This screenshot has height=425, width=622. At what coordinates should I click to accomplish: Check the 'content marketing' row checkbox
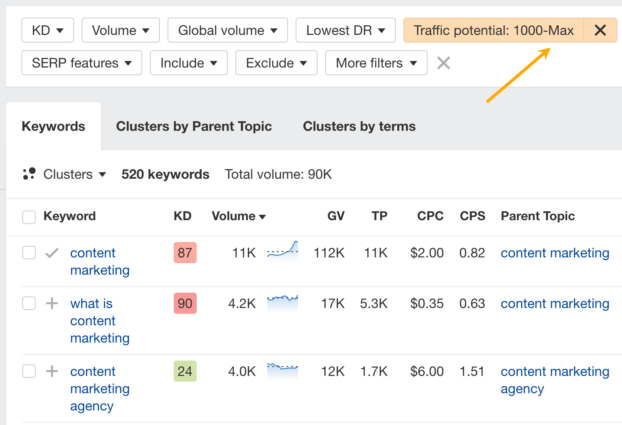pyautogui.click(x=29, y=253)
